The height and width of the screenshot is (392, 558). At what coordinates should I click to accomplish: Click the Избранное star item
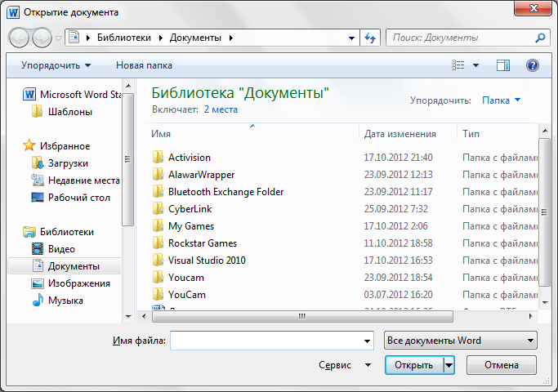point(56,146)
